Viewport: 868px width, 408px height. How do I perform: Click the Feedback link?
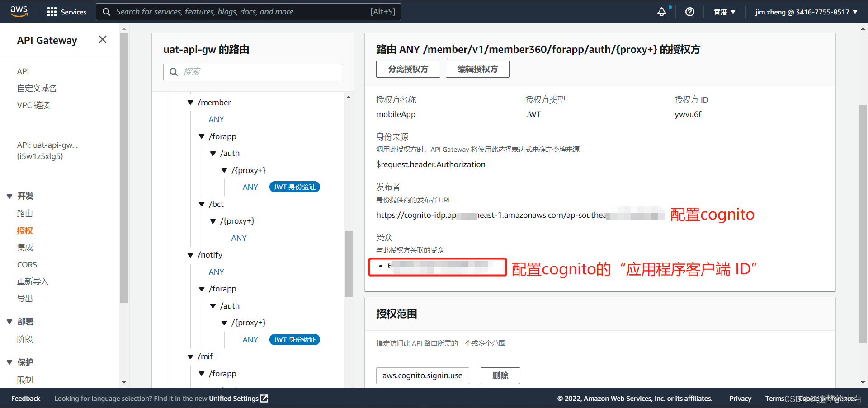pyautogui.click(x=26, y=399)
